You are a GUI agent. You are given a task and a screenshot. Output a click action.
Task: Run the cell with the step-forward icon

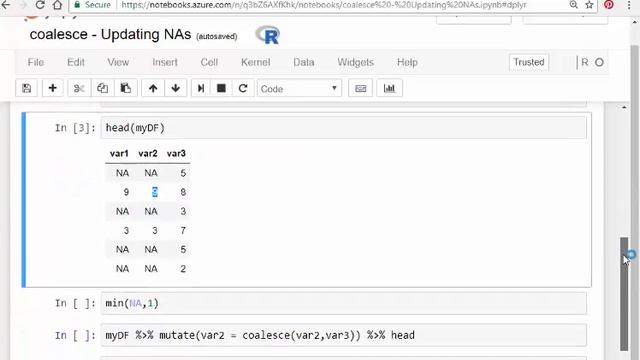[201, 88]
